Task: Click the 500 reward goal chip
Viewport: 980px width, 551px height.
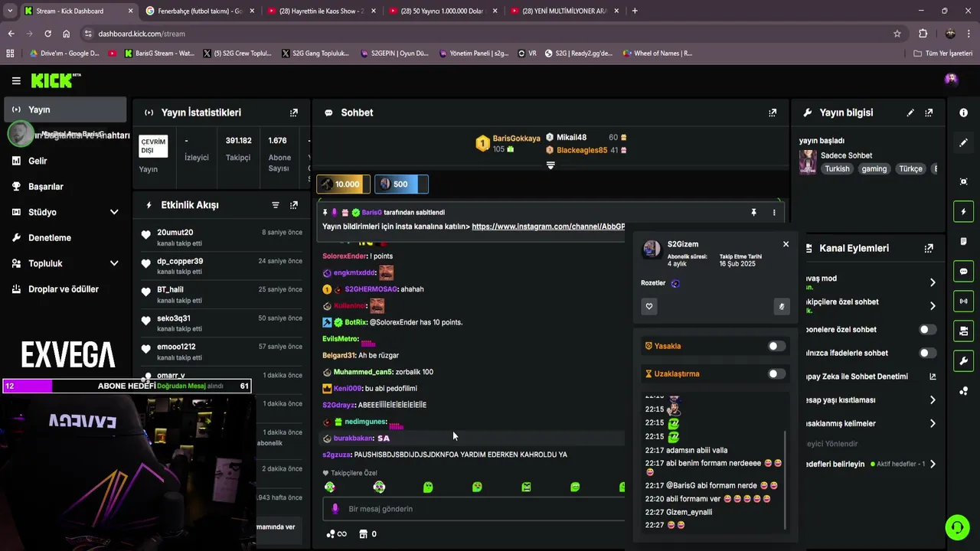Action: coord(401,184)
